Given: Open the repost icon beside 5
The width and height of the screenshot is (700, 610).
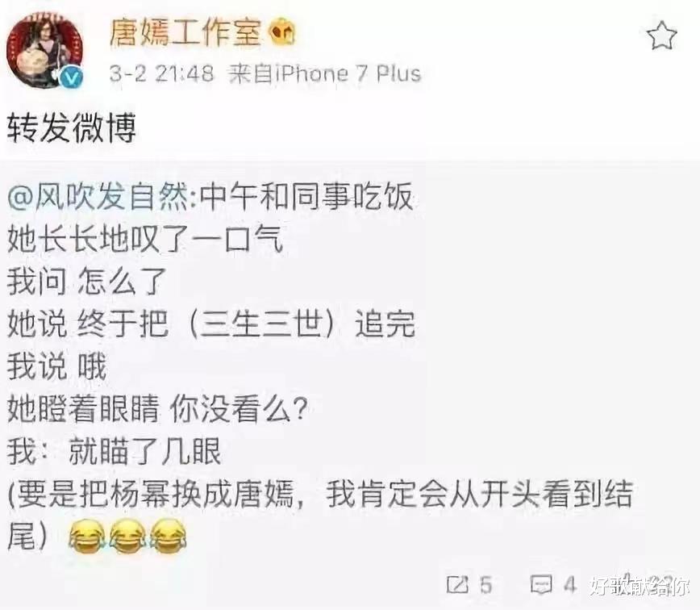Looking at the screenshot, I should 458,584.
